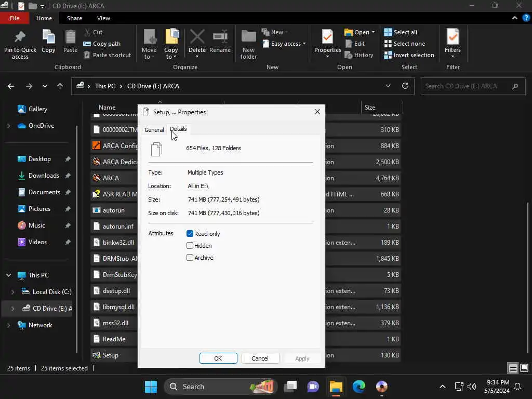Expand the Network tree node
The height and width of the screenshot is (399, 532).
click(8, 325)
